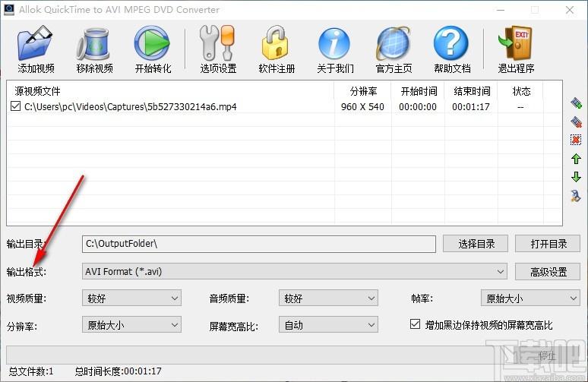Click the 高级设置 button

[x=548, y=272]
